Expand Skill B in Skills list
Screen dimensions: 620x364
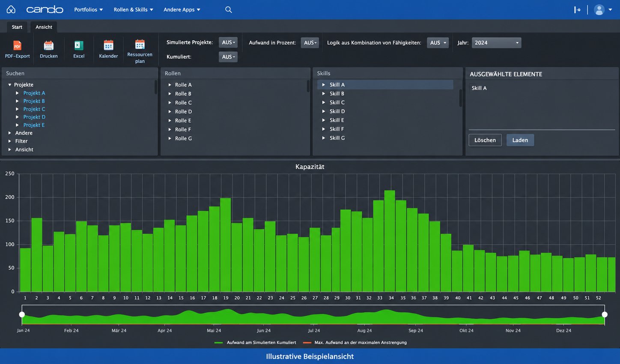pos(324,94)
